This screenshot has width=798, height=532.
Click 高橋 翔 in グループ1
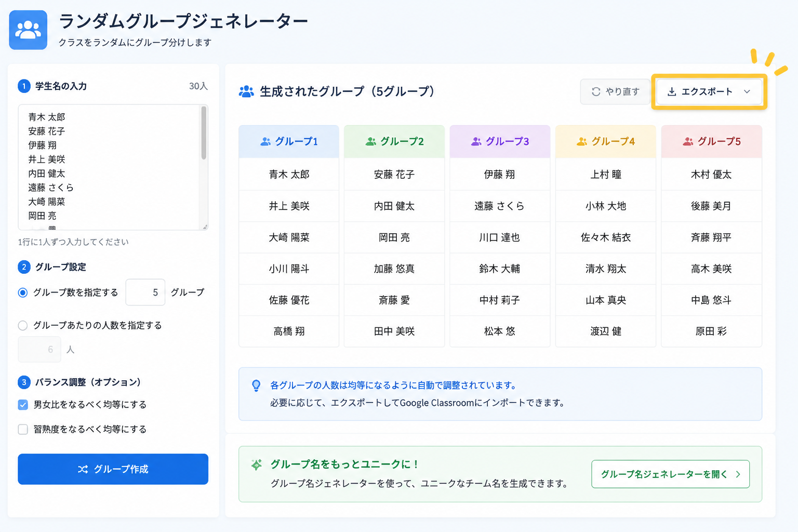(289, 331)
